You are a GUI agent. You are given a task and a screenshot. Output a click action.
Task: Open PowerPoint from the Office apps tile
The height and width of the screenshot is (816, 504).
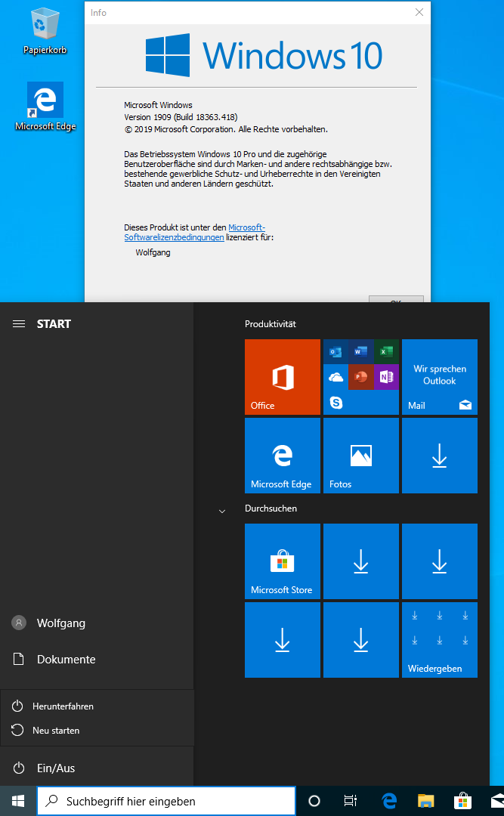pyautogui.click(x=361, y=377)
